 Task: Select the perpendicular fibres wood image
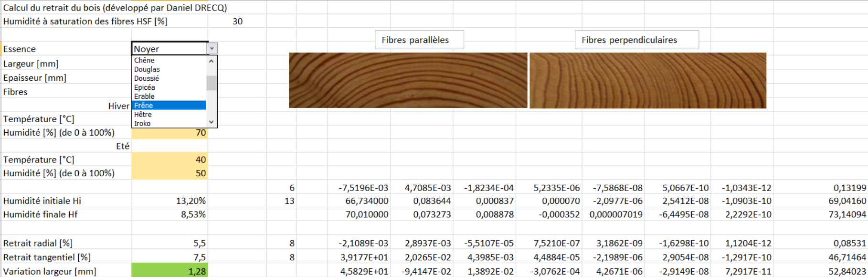pyautogui.click(x=647, y=80)
